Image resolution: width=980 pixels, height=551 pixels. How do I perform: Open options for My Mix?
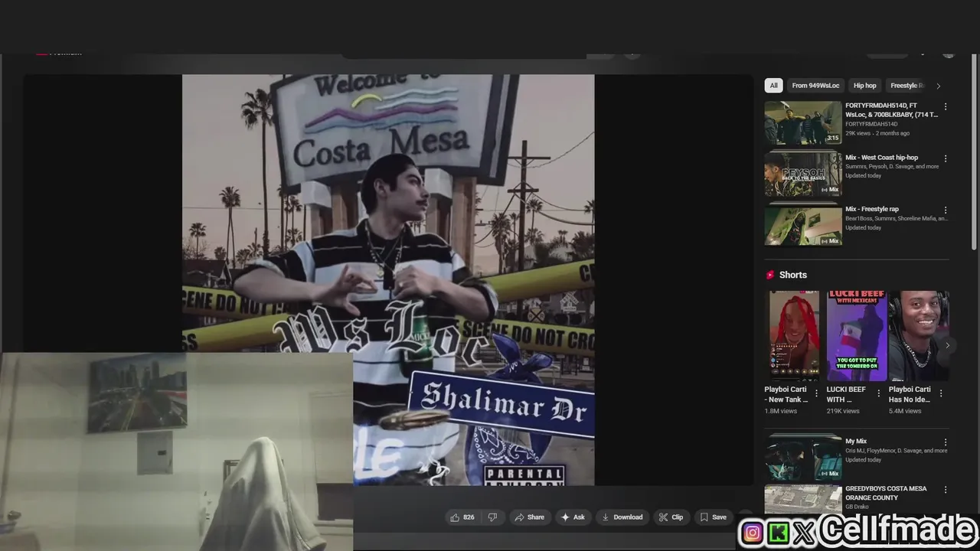pos(946,442)
